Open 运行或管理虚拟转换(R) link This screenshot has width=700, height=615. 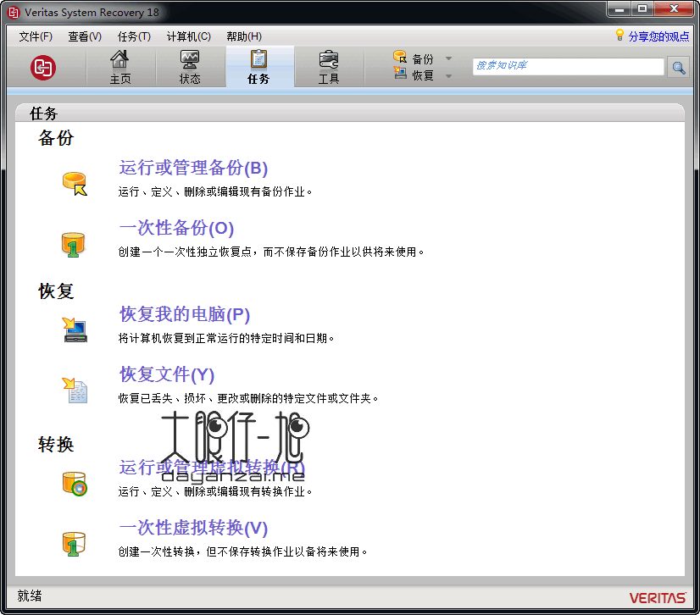point(212,468)
